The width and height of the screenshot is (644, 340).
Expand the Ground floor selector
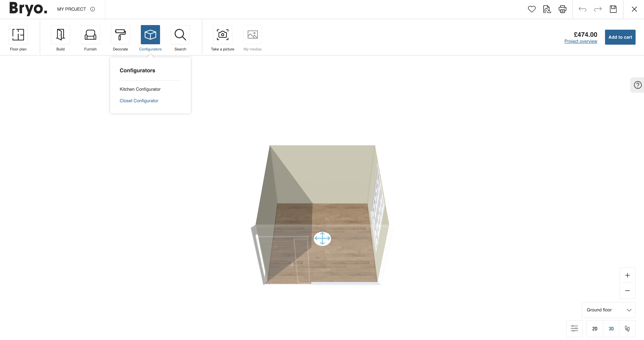pyautogui.click(x=608, y=310)
